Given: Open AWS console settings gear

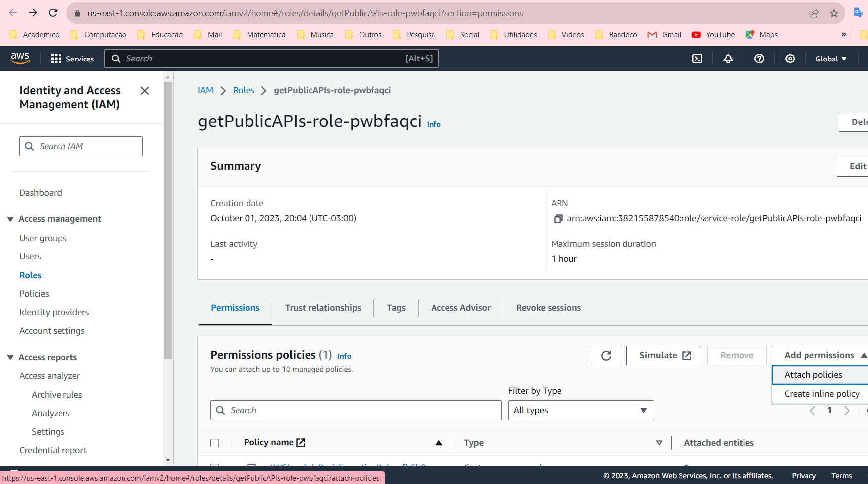Looking at the screenshot, I should click(x=790, y=59).
